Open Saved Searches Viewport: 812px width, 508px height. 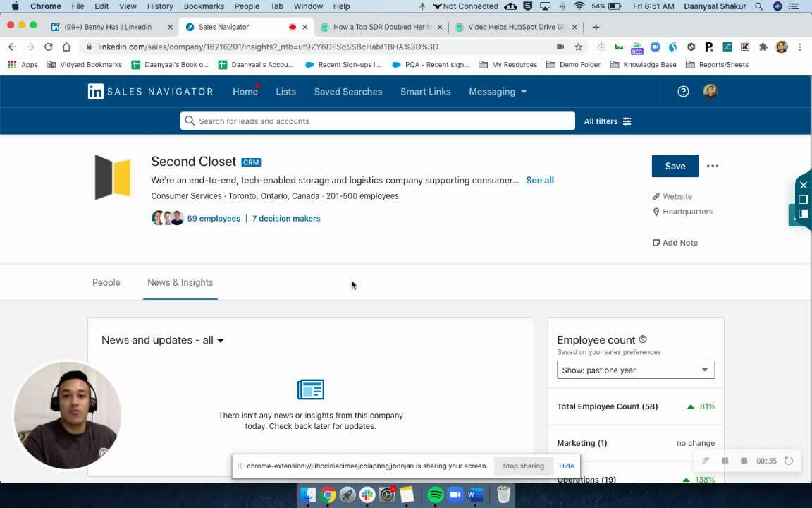pyautogui.click(x=348, y=92)
